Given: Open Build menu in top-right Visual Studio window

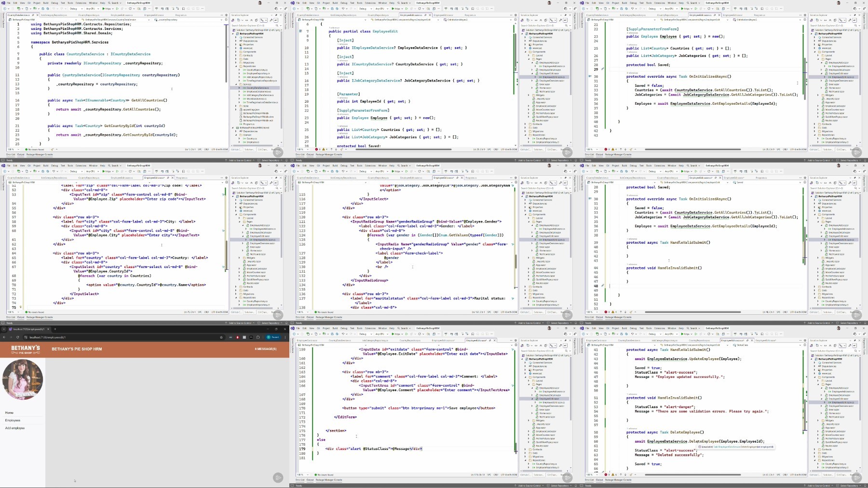Looking at the screenshot, I should coord(624,3).
